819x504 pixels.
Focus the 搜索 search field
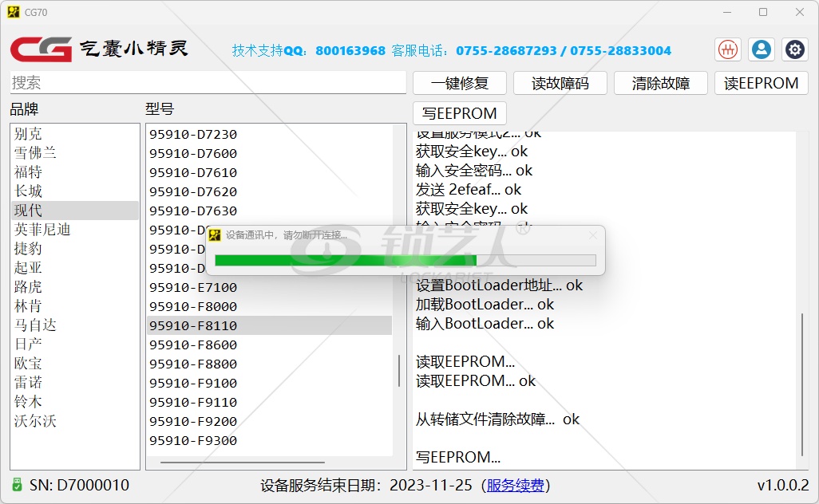(208, 82)
